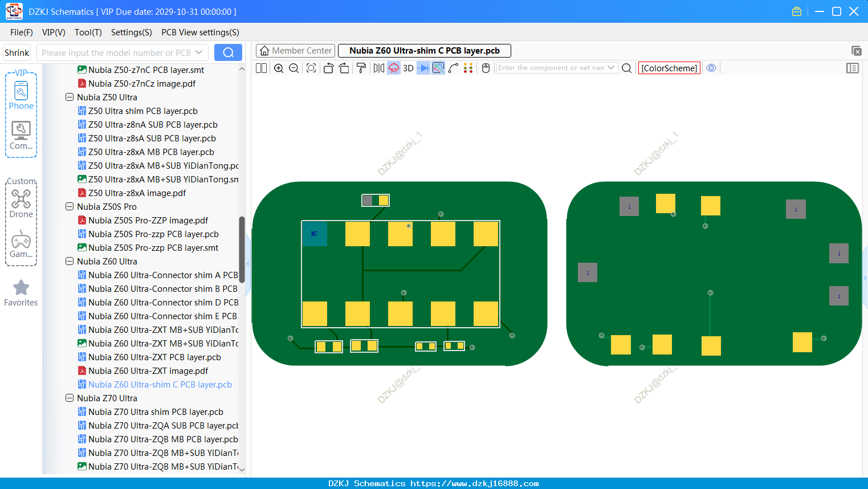Open the model number dropdown arrow
The height and width of the screenshot is (489, 868).
click(x=199, y=52)
